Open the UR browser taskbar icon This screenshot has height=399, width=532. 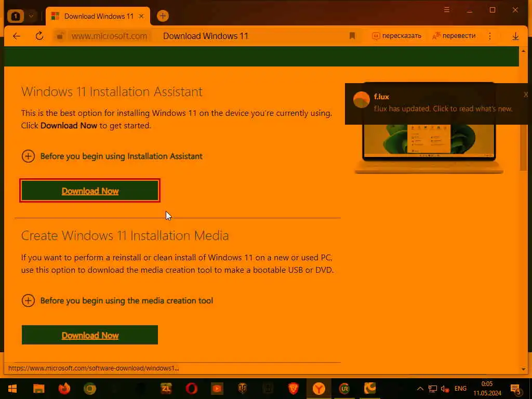click(344, 389)
